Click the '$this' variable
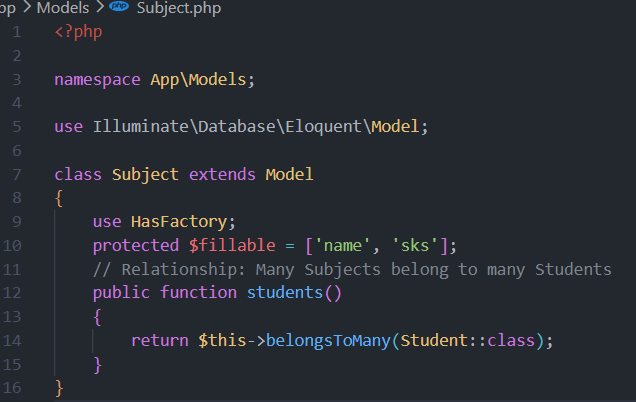The height and width of the screenshot is (402, 636). pyautogui.click(x=222, y=340)
